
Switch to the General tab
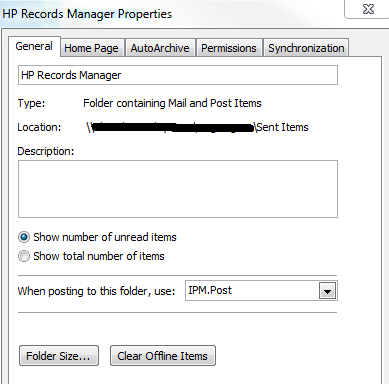point(34,46)
